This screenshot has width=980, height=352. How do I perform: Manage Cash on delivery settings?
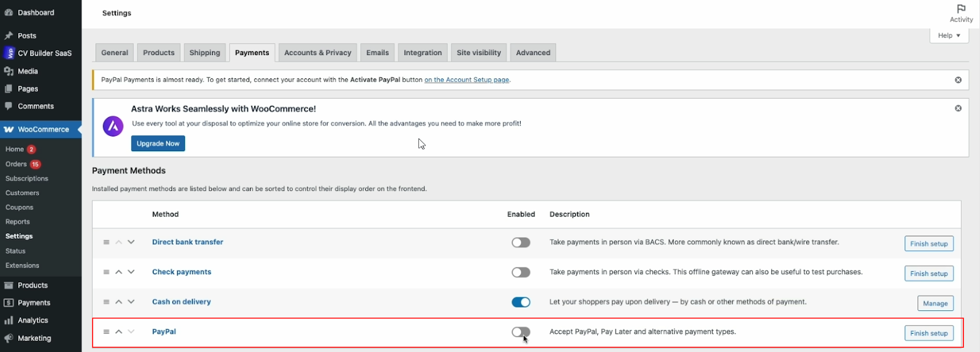(935, 304)
